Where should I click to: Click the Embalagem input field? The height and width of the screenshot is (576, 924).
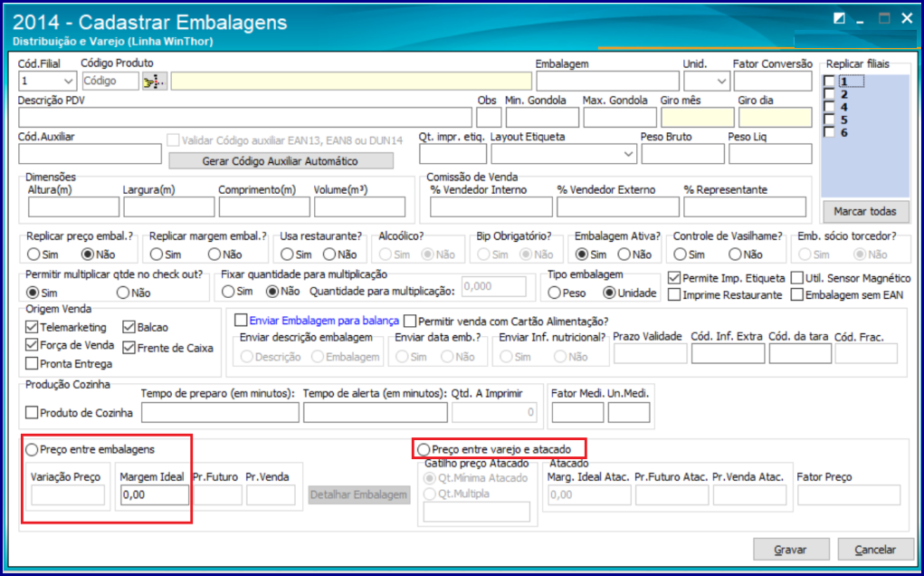[607, 82]
